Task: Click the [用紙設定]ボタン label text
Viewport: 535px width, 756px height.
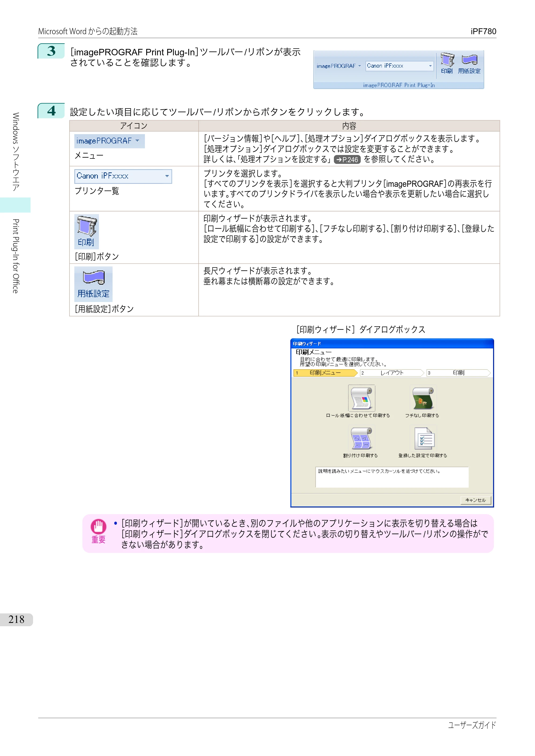Action: click(105, 309)
